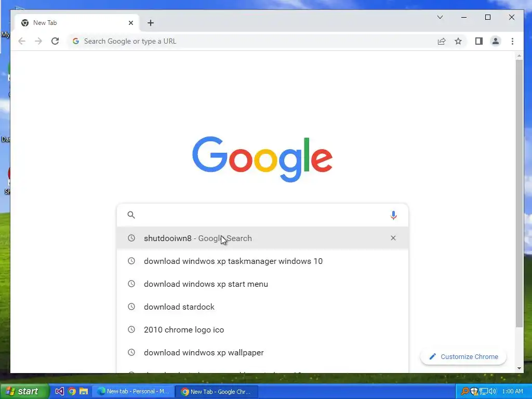Click the forward navigation arrow
Screen dimensions: 532x399
click(38, 41)
